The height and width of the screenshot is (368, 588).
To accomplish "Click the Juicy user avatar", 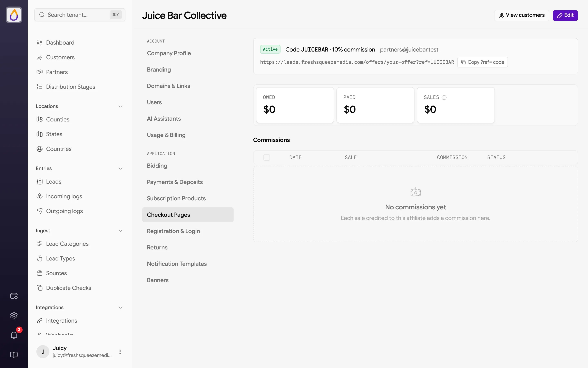I will click(x=43, y=352).
